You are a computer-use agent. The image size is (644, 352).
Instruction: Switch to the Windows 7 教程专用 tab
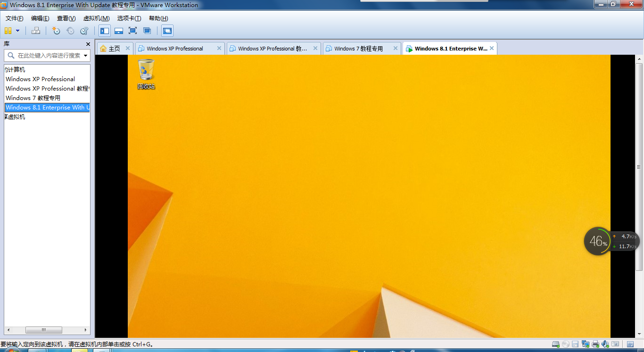358,49
